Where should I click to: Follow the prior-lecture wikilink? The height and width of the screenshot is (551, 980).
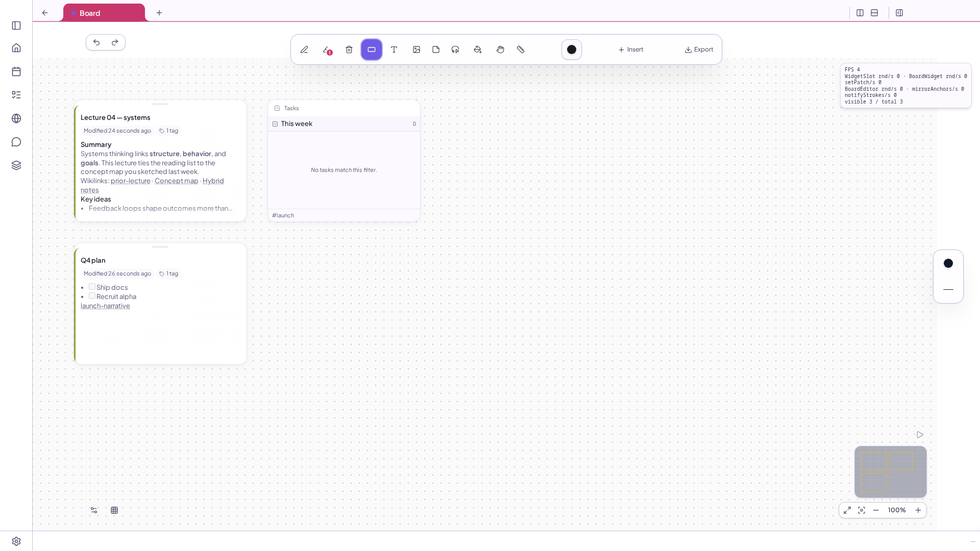(x=131, y=181)
